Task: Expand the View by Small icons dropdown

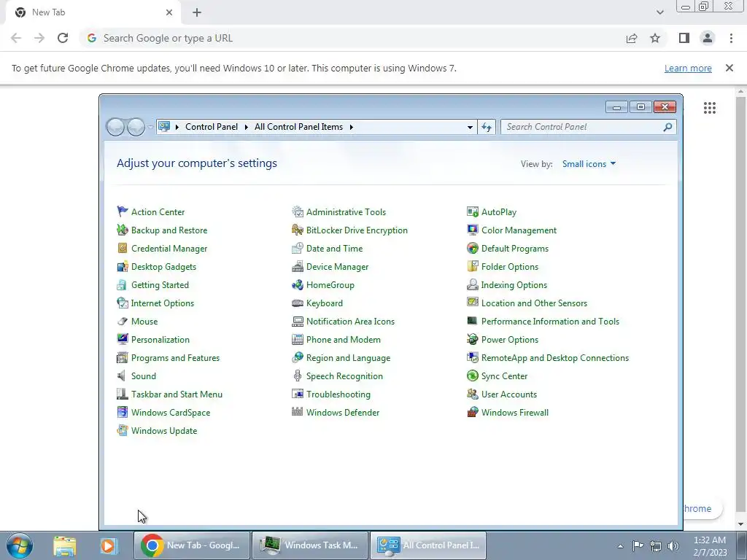Action: 589,164
